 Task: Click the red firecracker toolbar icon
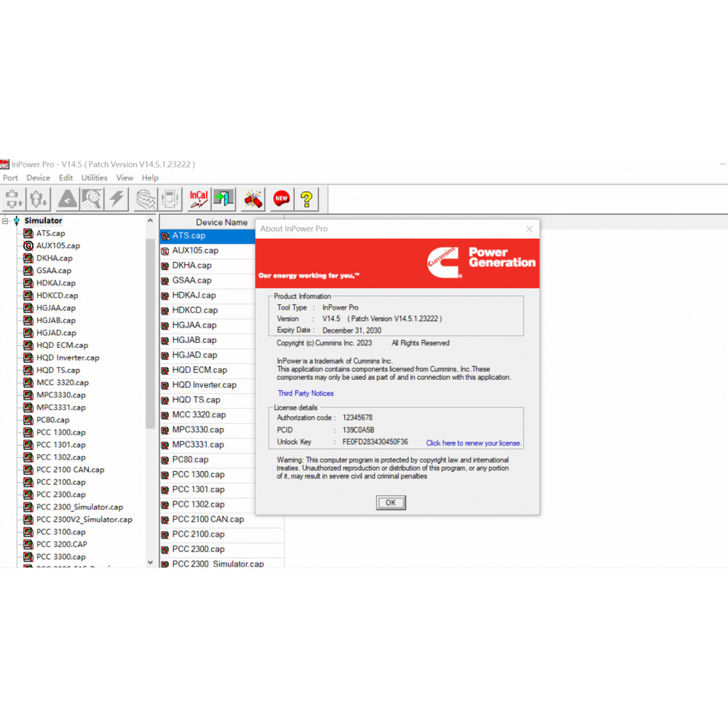point(253,198)
